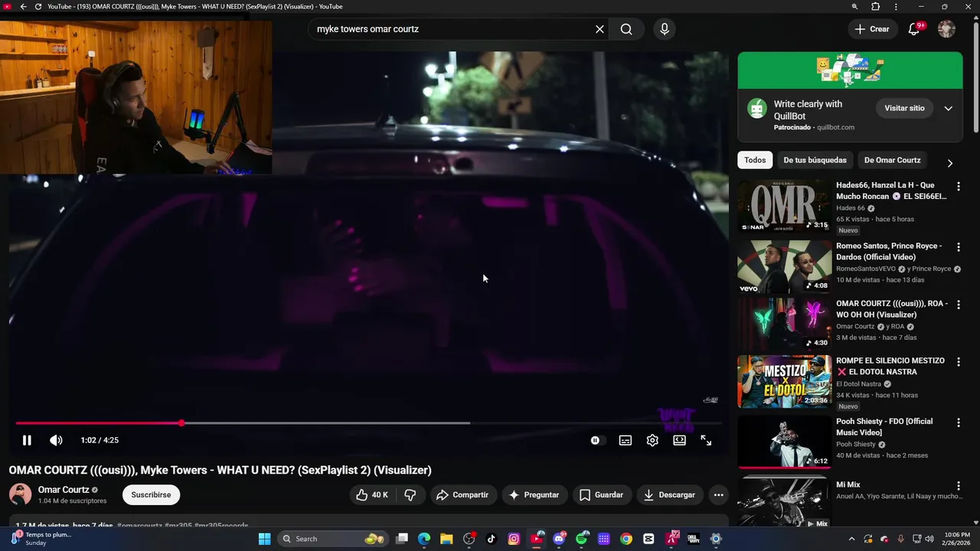Select the Todos filter chip
Viewport: 980px width, 551px height.
click(x=755, y=160)
